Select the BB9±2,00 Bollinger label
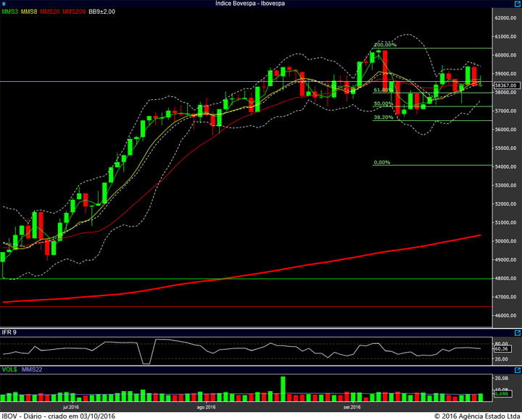Viewport: 522px width, 420px height. click(102, 12)
